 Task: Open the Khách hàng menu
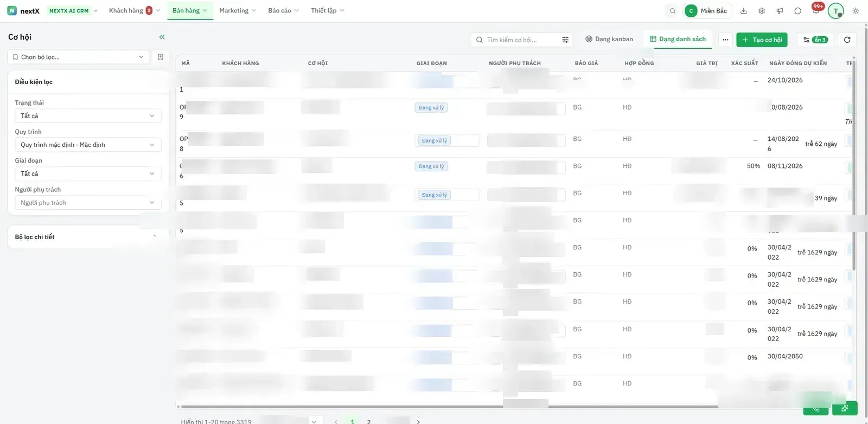pyautogui.click(x=134, y=10)
